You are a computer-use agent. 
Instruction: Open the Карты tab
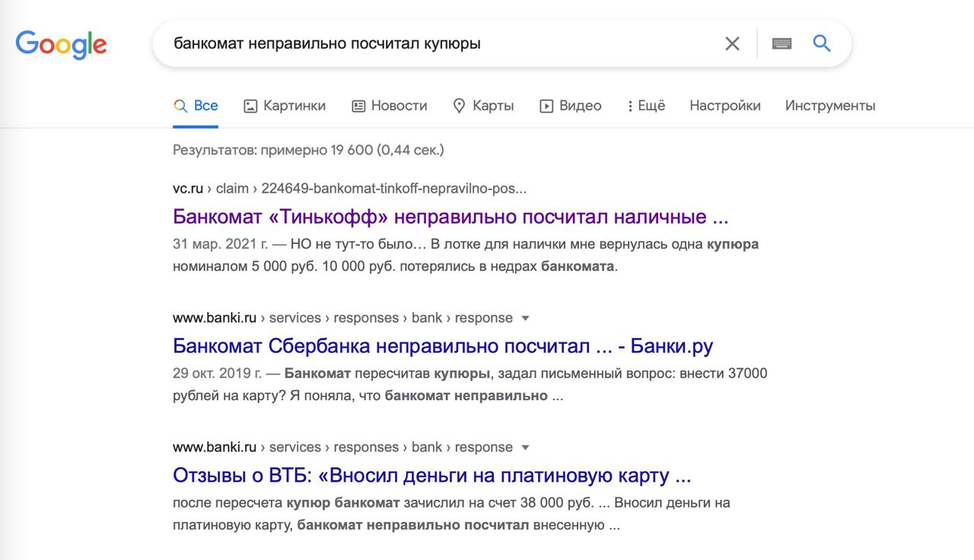coord(483,106)
